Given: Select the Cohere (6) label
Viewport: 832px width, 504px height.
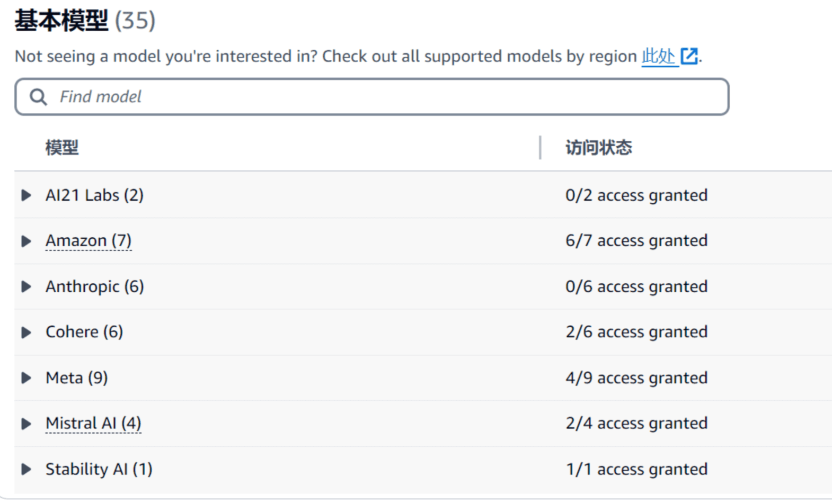Looking at the screenshot, I should click(x=84, y=332).
